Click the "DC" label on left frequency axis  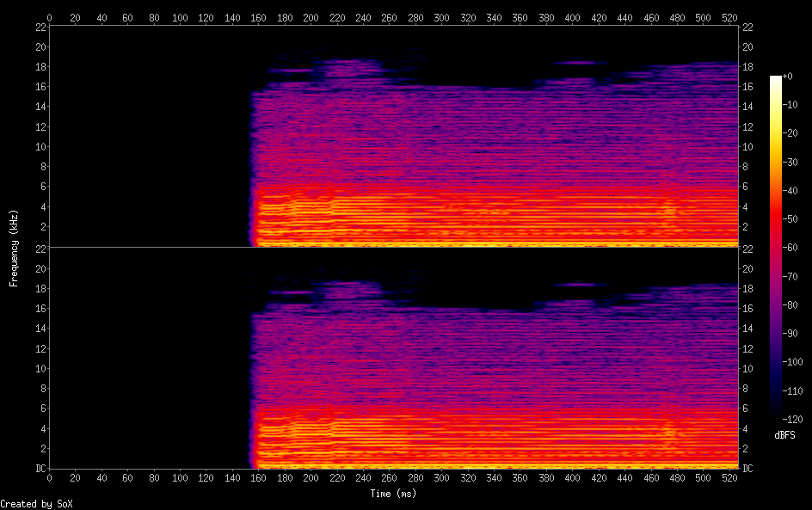tap(38, 469)
